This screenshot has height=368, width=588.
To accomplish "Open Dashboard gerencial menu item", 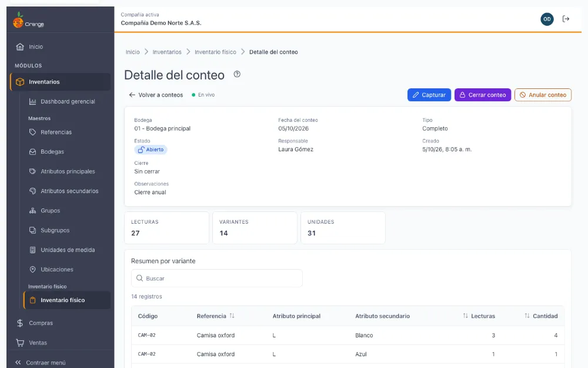I will (66, 101).
